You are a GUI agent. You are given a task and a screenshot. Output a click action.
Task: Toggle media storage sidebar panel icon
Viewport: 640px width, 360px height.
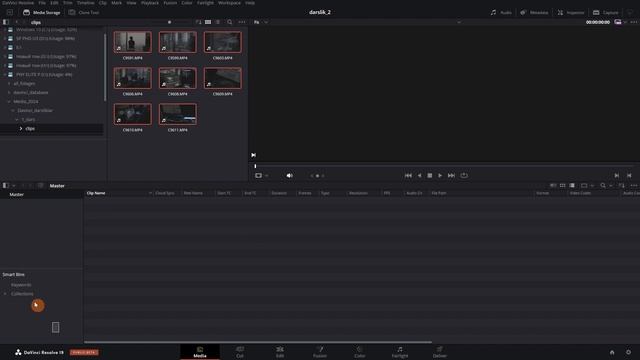[6, 22]
